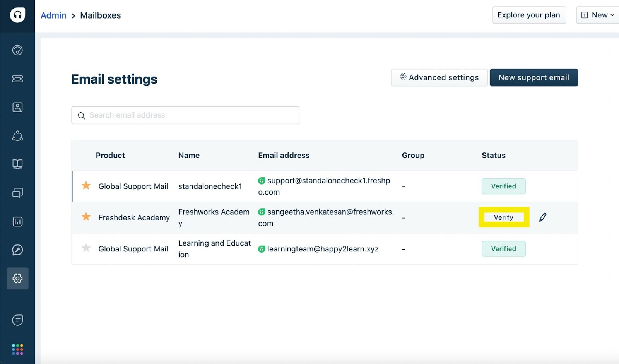Open the Freshdesk headset logo home
The height and width of the screenshot is (364, 619).
tap(17, 15)
